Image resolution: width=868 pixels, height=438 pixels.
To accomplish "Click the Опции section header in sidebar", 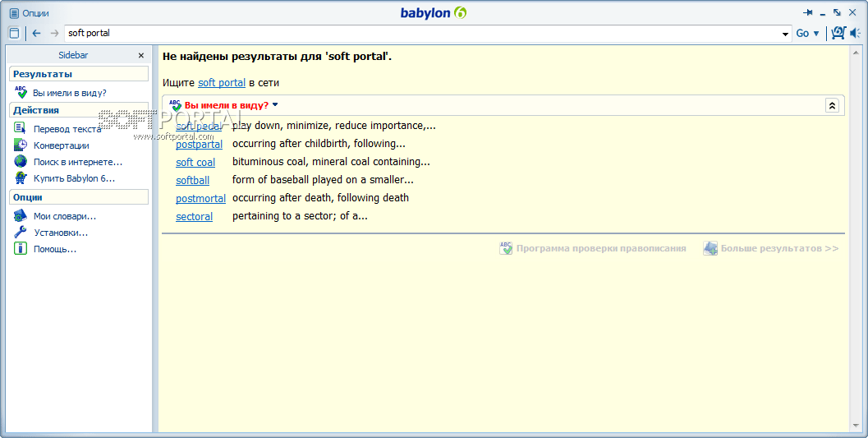I will (79, 197).
